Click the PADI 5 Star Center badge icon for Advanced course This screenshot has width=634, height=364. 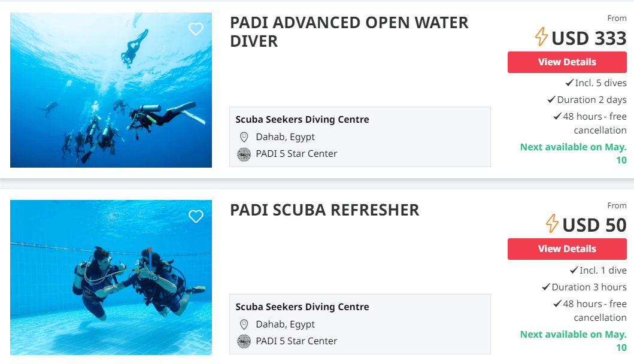click(x=244, y=154)
